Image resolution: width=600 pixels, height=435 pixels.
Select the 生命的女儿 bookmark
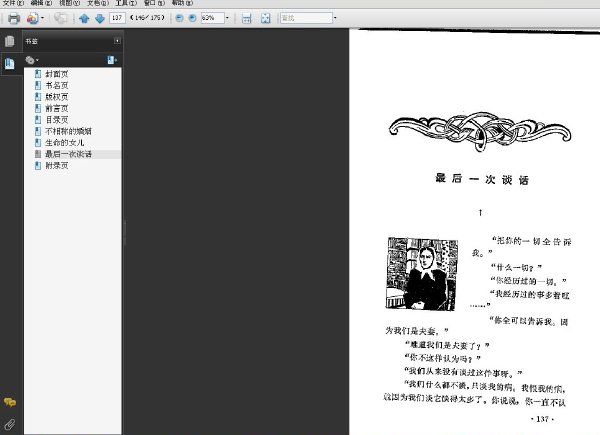pos(64,143)
